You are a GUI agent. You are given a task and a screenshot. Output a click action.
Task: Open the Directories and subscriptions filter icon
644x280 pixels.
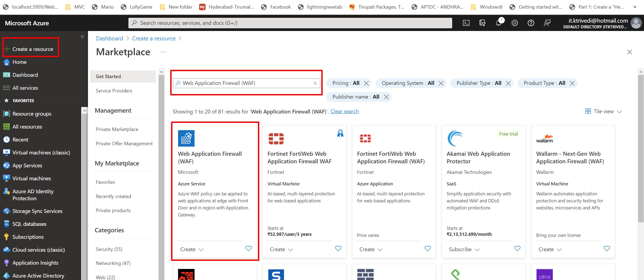point(482,23)
